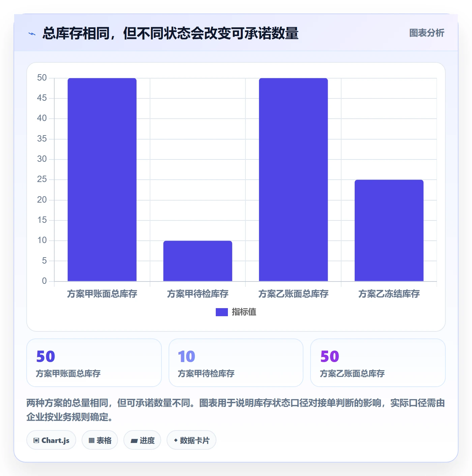Click the x-axis label 方案乙账面总库存
The height and width of the screenshot is (476, 472).
pos(293,294)
